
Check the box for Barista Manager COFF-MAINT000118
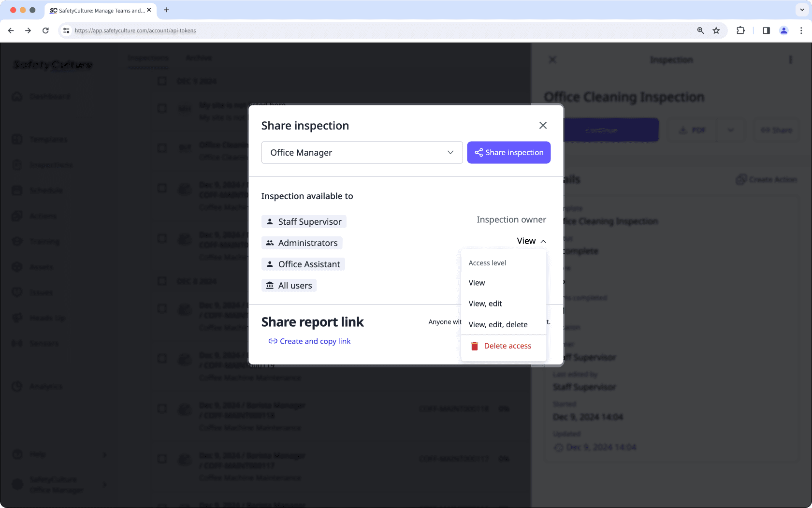coord(162,408)
